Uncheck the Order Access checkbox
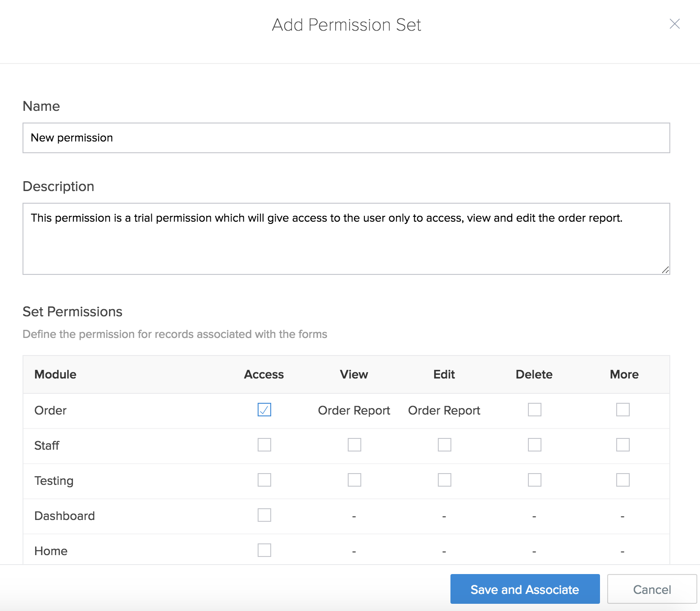Screen dimensions: 700x611 264,410
